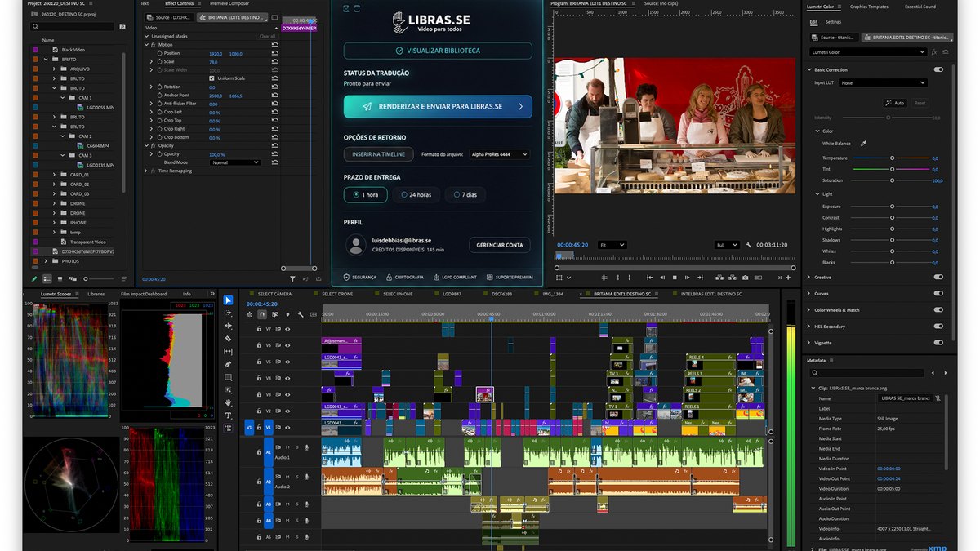This screenshot has height=551, width=980.
Task: Disable the Creative section switch
Action: (938, 277)
